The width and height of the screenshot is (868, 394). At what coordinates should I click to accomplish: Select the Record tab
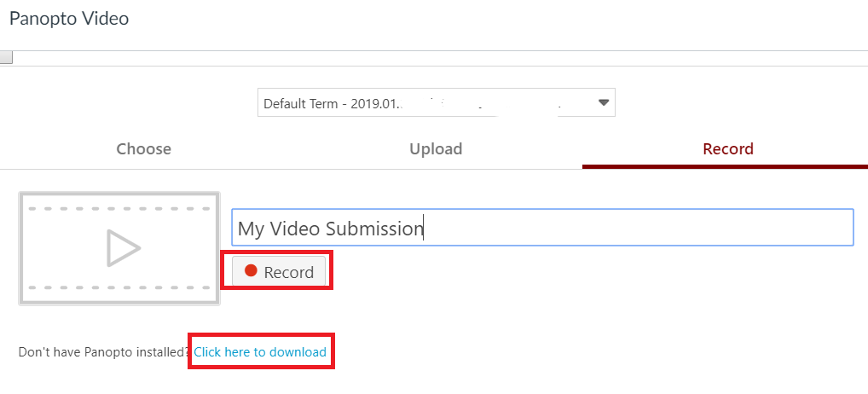click(727, 149)
